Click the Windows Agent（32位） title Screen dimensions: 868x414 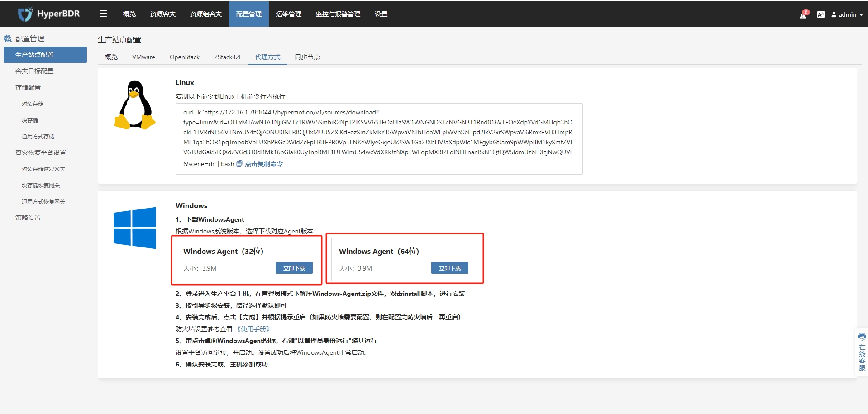(x=223, y=251)
